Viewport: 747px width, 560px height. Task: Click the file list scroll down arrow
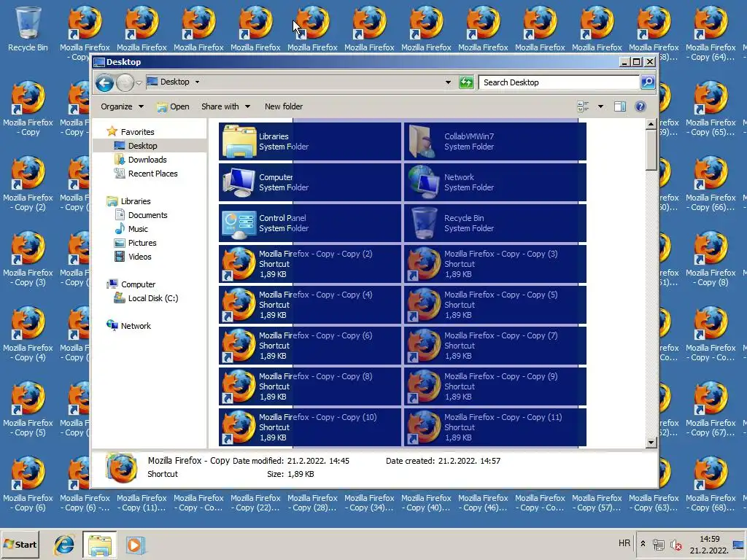click(651, 443)
